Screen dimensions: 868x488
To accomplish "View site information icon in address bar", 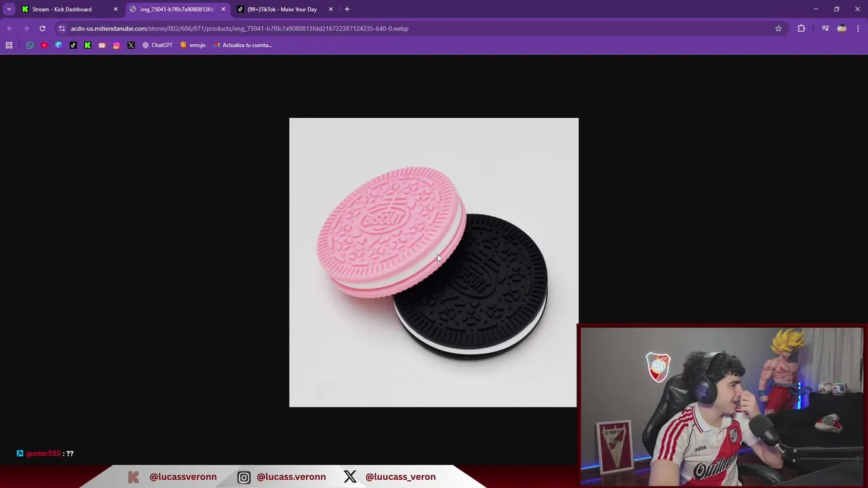I will (x=62, y=28).
